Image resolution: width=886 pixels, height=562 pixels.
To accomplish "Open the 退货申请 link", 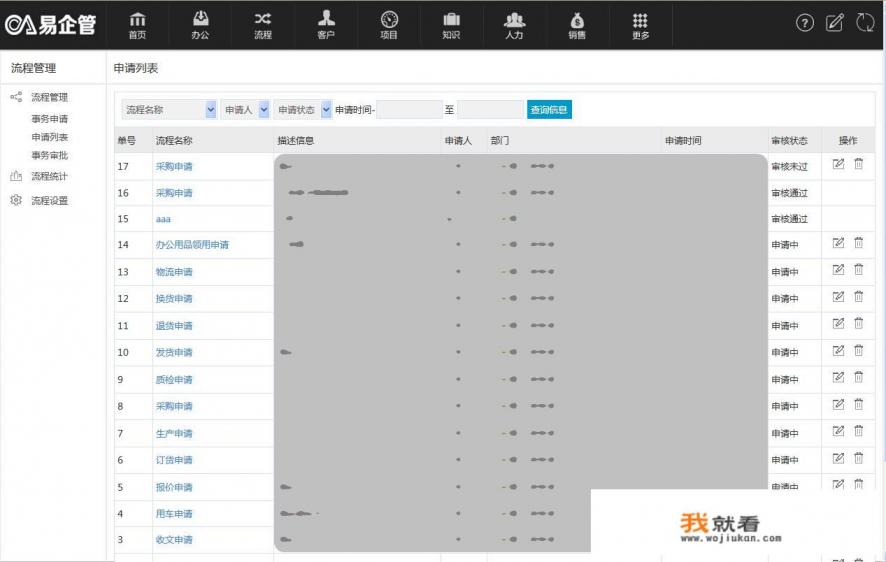I will [x=174, y=325].
